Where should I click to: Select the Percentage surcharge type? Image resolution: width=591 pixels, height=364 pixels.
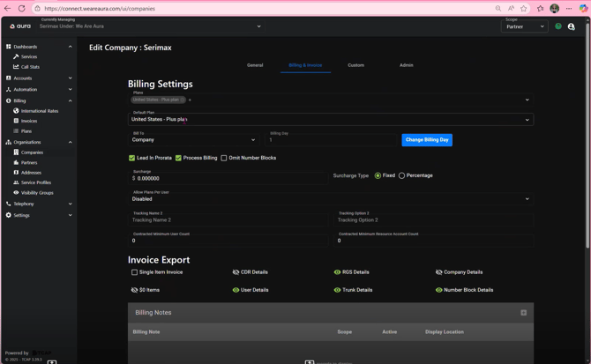pyautogui.click(x=401, y=175)
